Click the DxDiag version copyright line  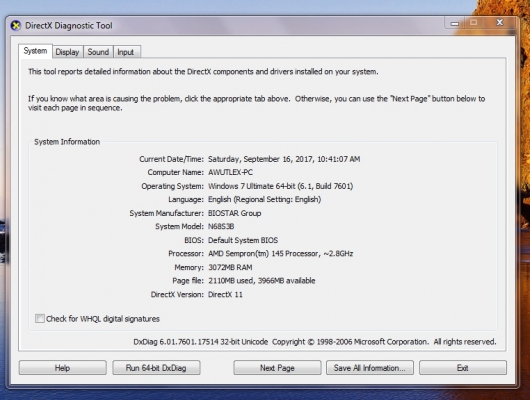(315, 342)
